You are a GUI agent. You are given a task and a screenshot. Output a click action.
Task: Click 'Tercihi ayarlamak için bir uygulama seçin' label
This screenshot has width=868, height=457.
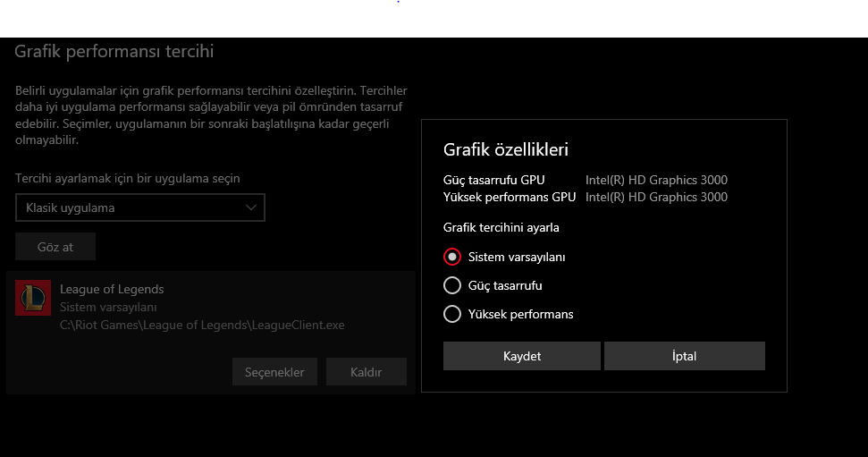tap(127, 178)
